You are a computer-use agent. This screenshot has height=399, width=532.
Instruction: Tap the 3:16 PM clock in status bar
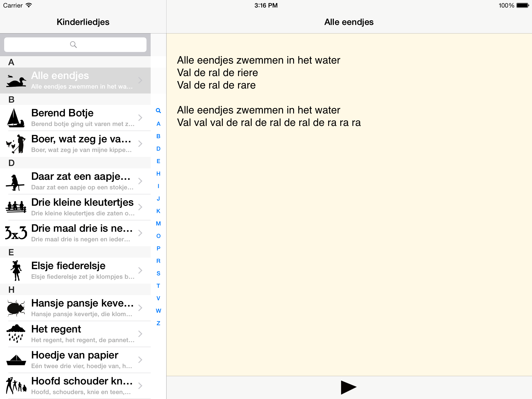(x=266, y=5)
